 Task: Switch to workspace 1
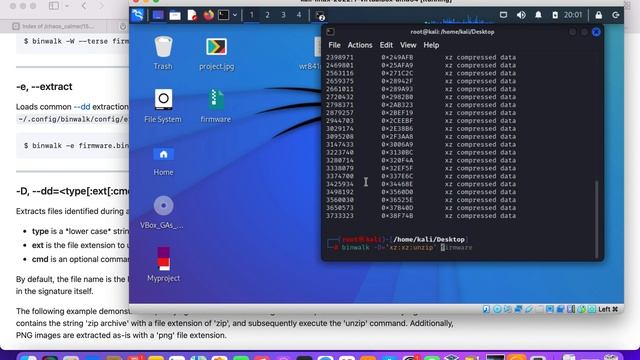tap(251, 15)
